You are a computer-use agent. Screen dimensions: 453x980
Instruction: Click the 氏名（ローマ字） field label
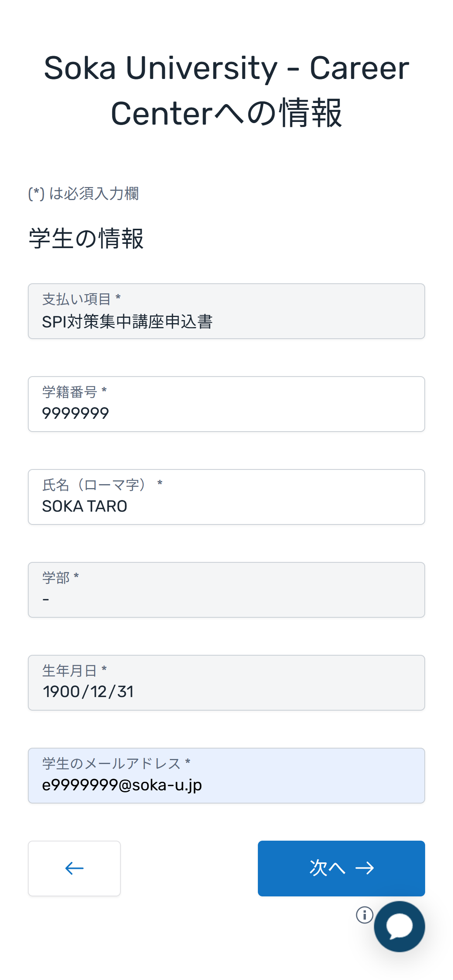tap(94, 485)
